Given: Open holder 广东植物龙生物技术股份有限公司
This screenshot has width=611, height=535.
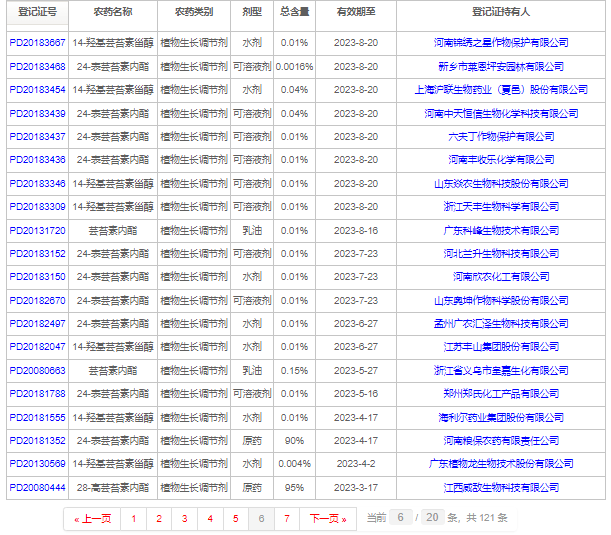Looking at the screenshot, I should tap(501, 464).
